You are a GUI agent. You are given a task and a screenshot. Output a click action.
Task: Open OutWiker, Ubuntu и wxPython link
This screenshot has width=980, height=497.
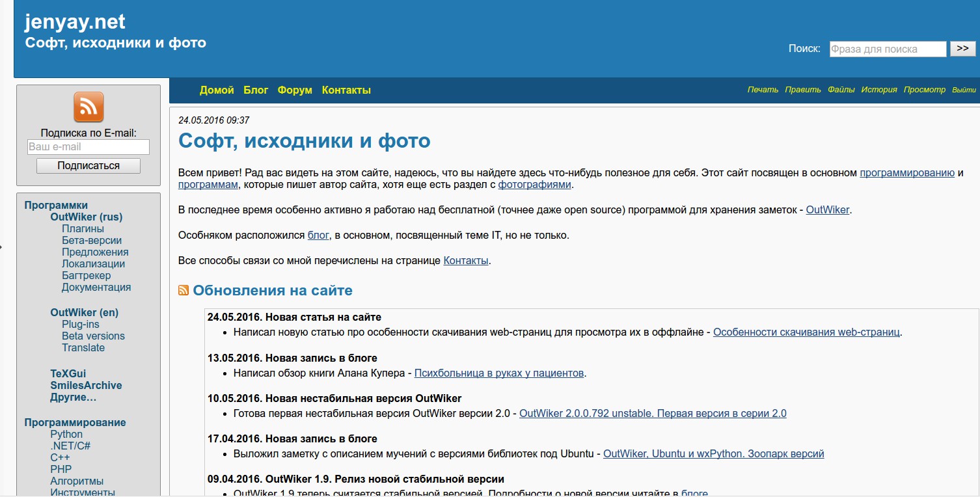coord(713,454)
